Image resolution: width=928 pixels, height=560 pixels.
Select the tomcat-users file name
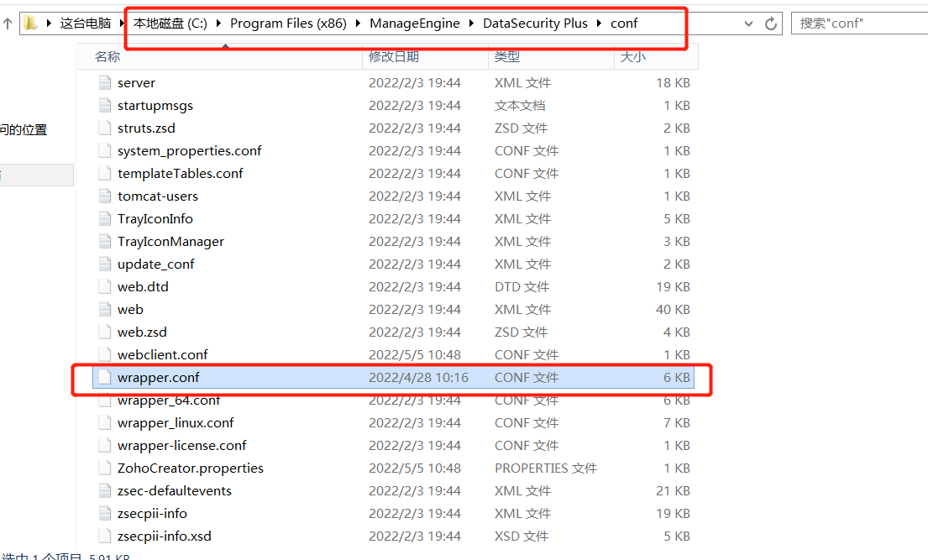(x=157, y=196)
